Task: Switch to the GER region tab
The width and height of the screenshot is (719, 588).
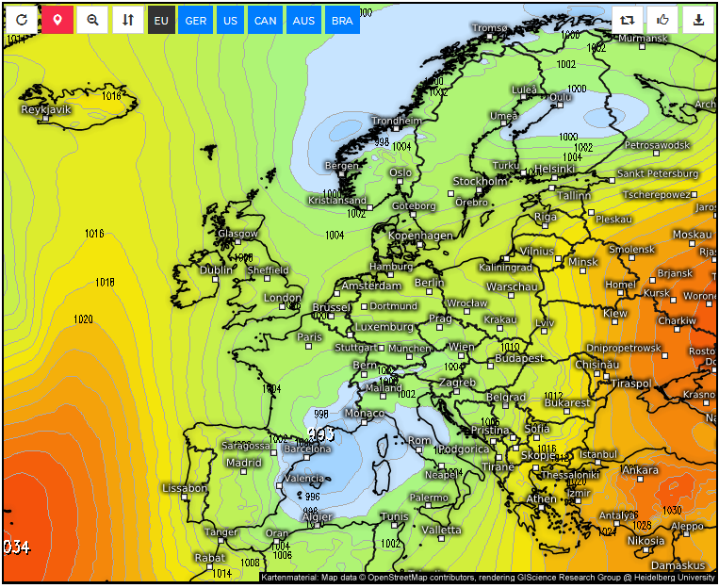Action: coord(196,21)
